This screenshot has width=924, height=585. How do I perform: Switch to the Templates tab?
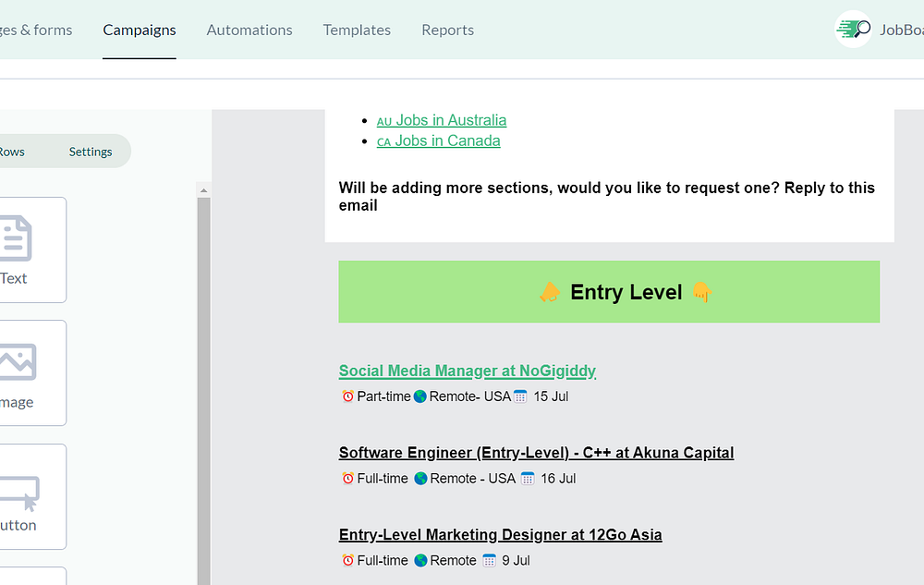[x=357, y=30]
